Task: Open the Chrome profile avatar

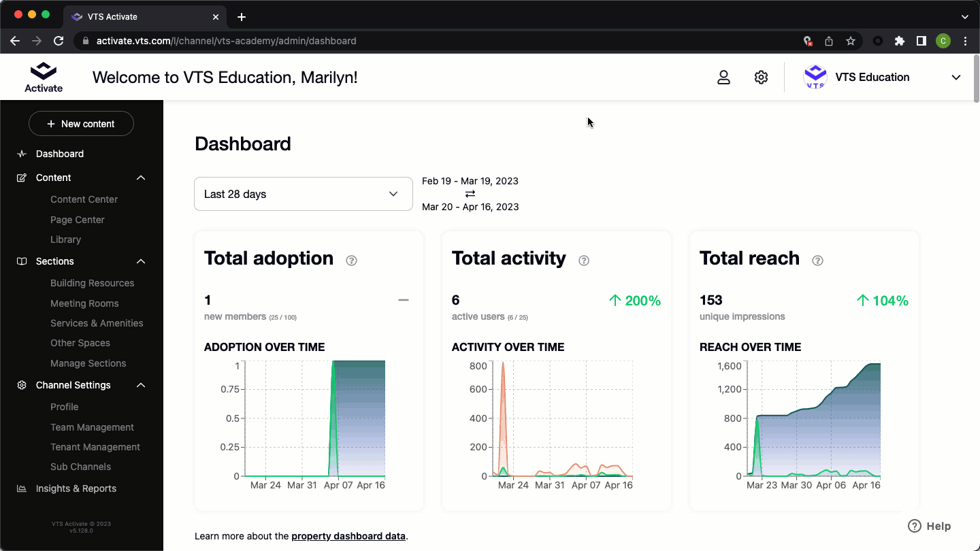Action: pyautogui.click(x=943, y=41)
